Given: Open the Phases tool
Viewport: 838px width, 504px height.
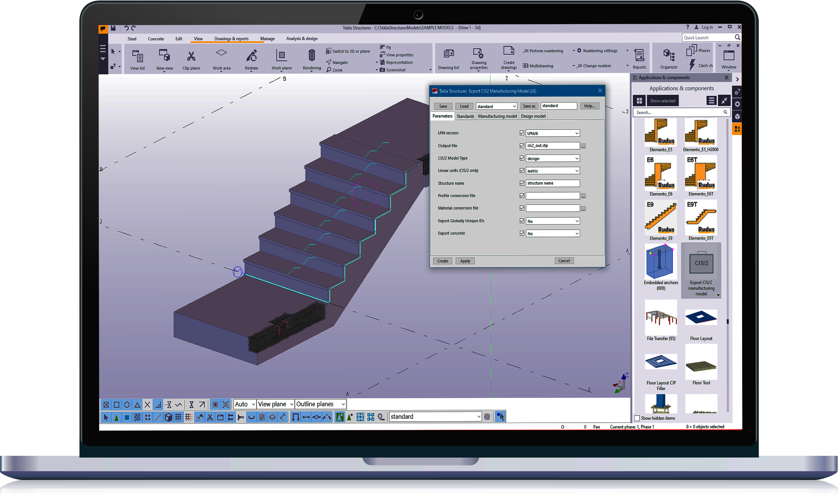Looking at the screenshot, I should (x=698, y=51).
